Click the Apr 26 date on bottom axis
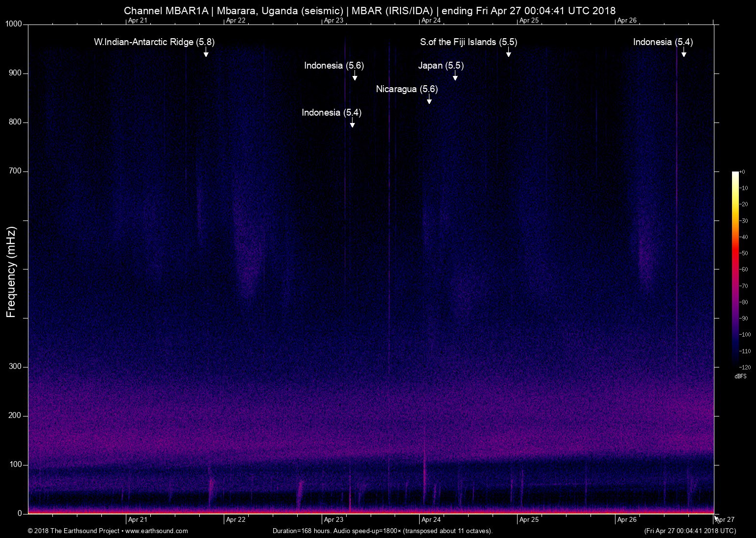Image resolution: width=756 pixels, height=538 pixels. pyautogui.click(x=627, y=520)
